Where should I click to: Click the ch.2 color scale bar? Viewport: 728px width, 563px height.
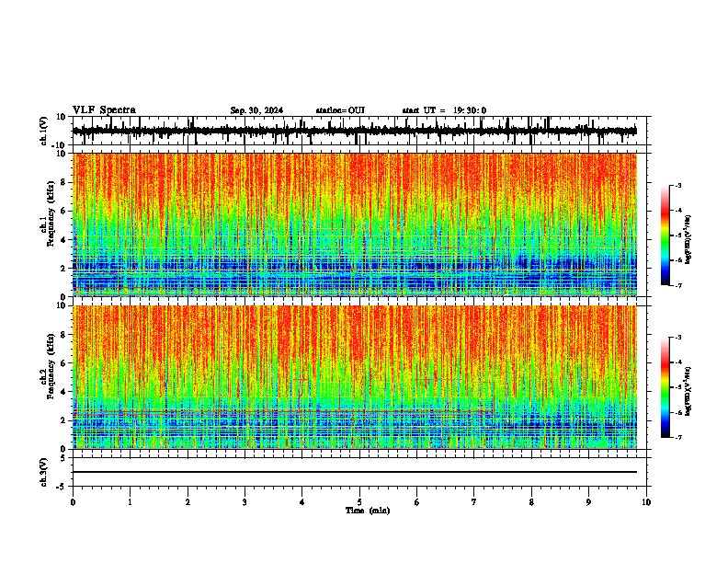coord(665,387)
